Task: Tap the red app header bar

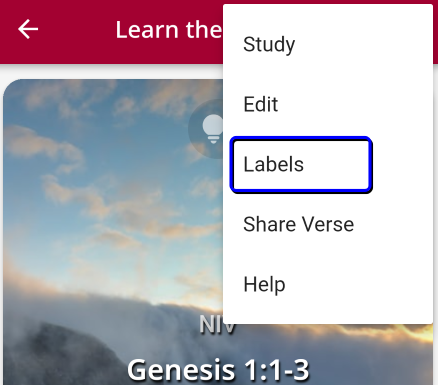Action: [112, 32]
